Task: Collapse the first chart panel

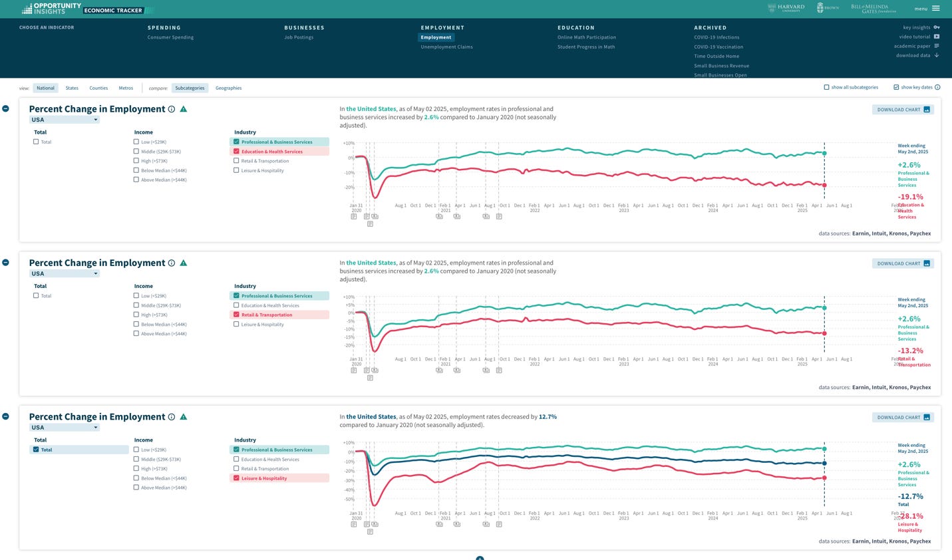Action: click(x=5, y=108)
